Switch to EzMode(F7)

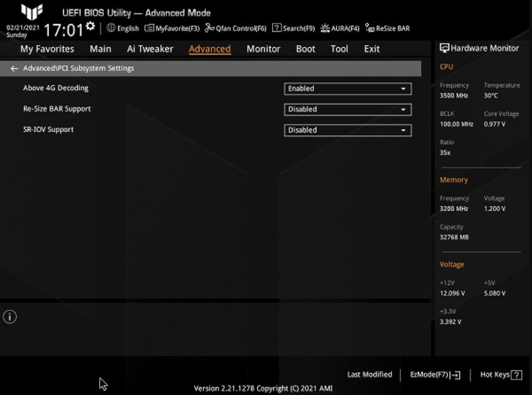click(x=435, y=375)
